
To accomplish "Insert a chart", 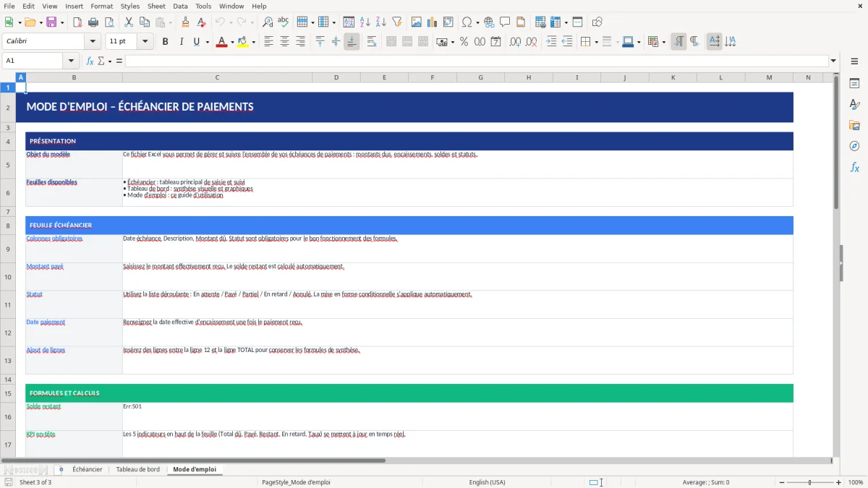I will pos(432,21).
